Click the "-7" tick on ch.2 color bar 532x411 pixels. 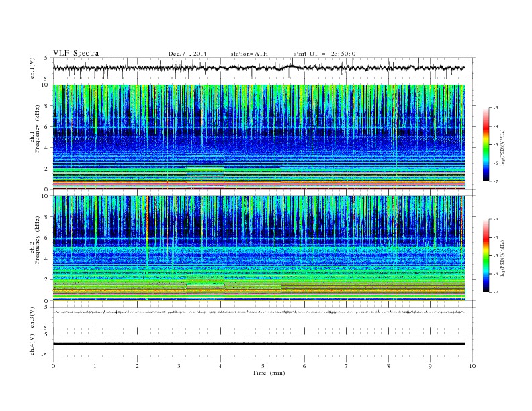(495, 292)
